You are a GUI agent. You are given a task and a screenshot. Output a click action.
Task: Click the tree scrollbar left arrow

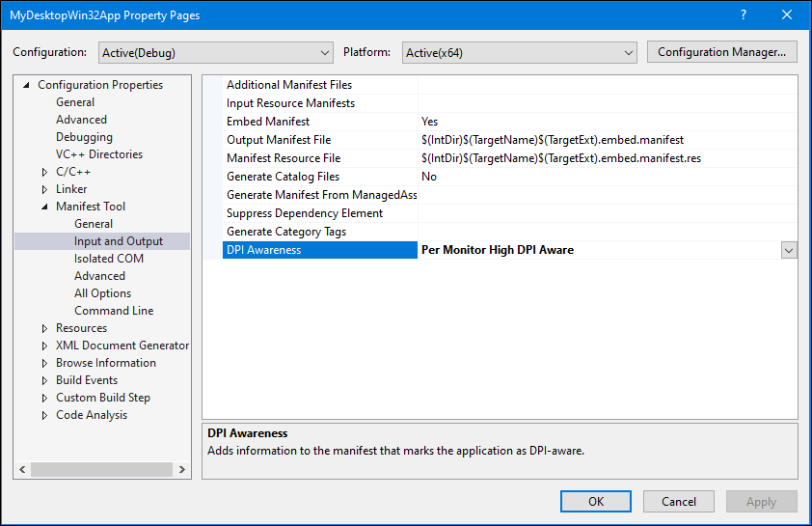[x=22, y=469]
